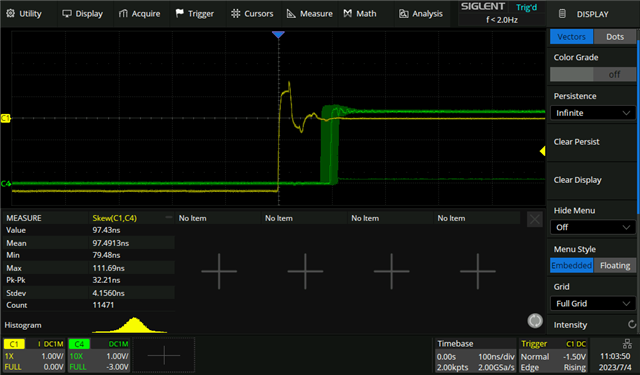Click the Pk-Pk value 32.21ns
640x375 pixels.
[106, 280]
